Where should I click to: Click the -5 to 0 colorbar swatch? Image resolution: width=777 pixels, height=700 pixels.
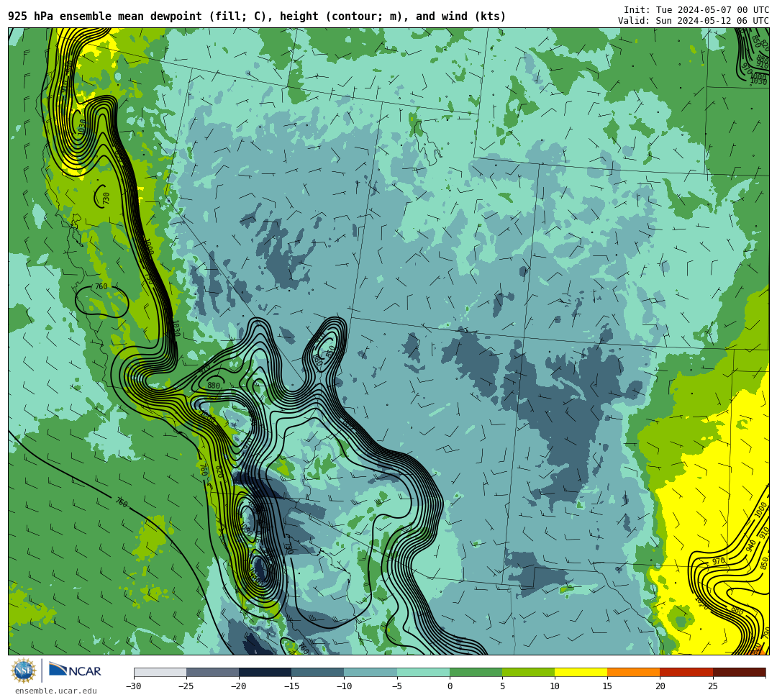(x=423, y=672)
